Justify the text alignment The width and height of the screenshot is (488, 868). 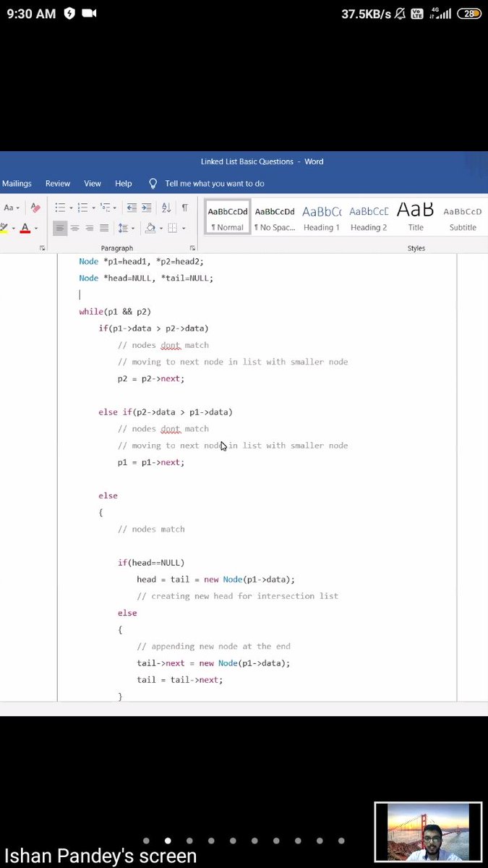(x=104, y=228)
